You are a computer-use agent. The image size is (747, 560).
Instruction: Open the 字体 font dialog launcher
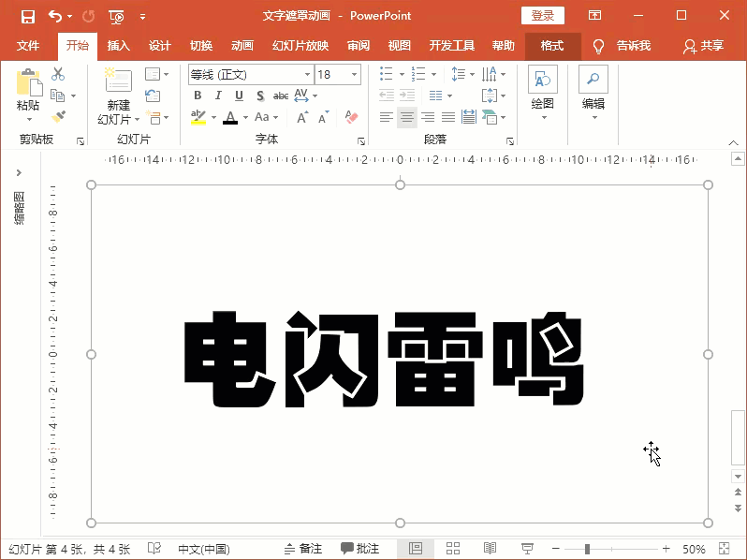coord(361,141)
